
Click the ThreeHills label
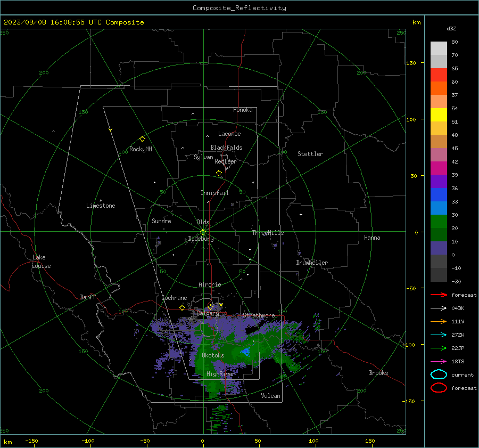tap(268, 233)
